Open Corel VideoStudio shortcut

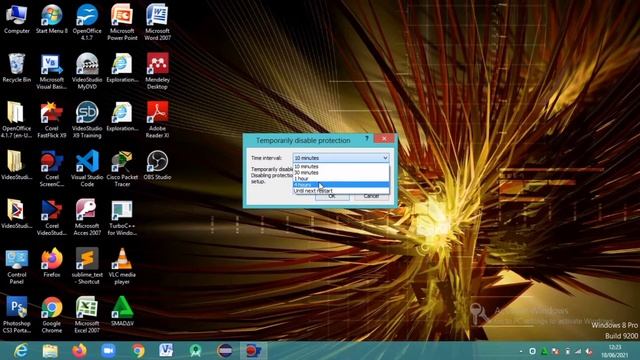coord(52,217)
